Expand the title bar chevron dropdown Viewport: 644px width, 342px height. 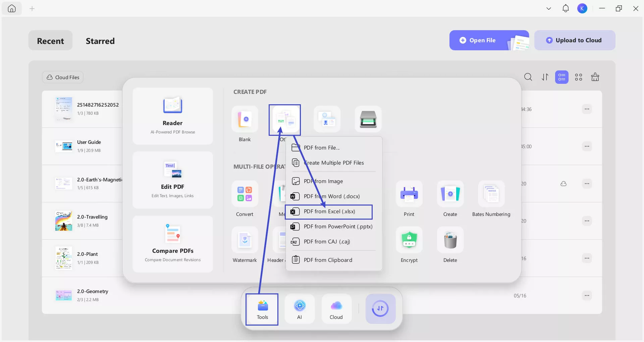point(549,9)
